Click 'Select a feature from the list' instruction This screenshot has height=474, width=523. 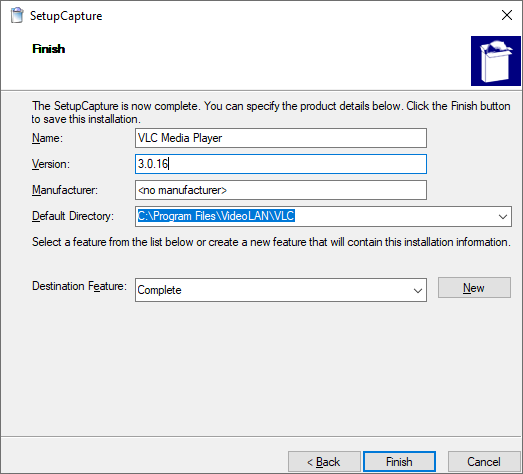coord(271,242)
